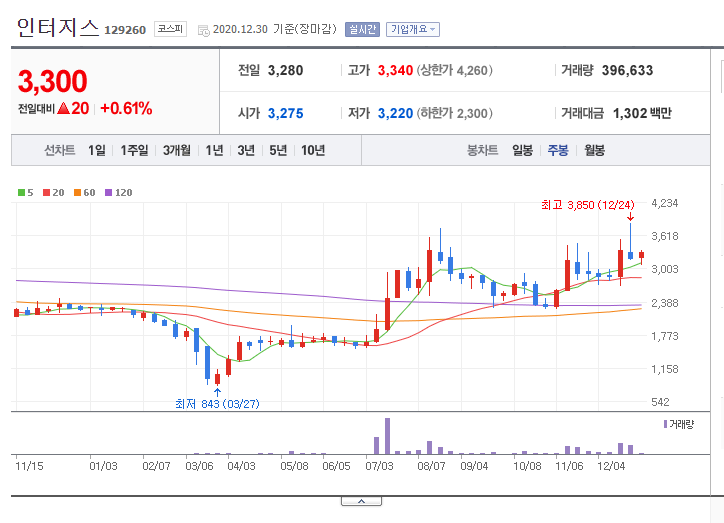
Task: Select the 3개월 line chart period
Action: (176, 150)
